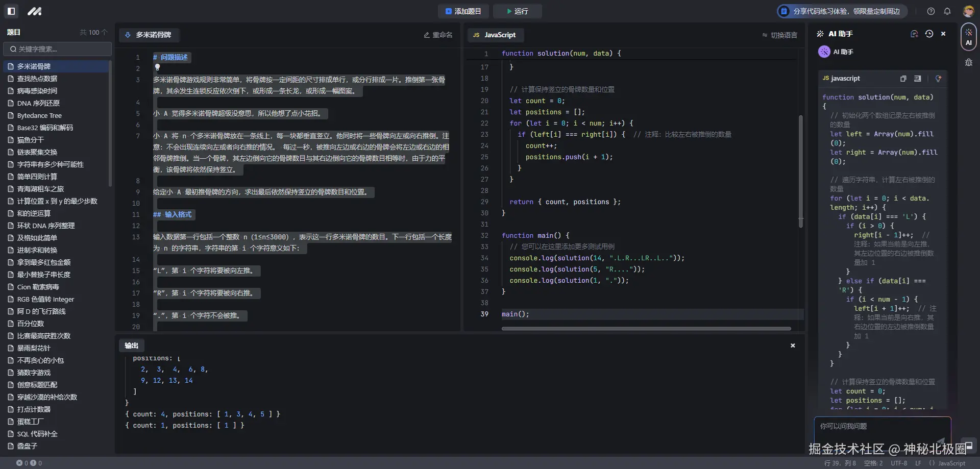Close the output panel

[793, 345]
